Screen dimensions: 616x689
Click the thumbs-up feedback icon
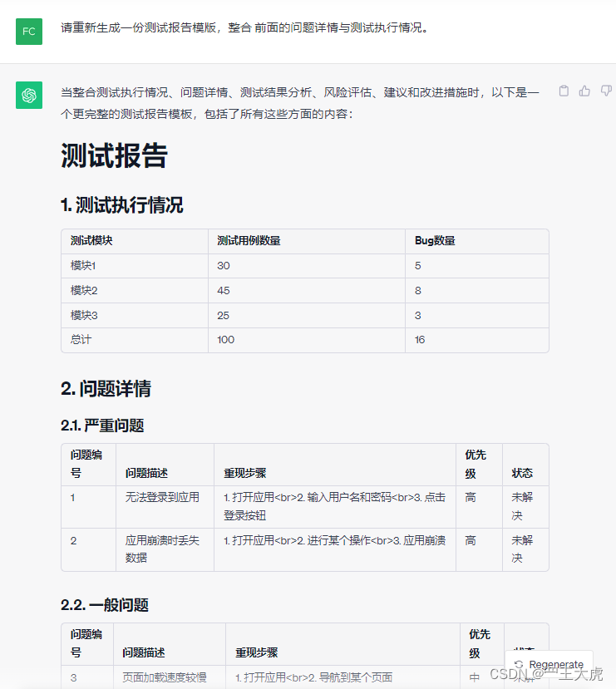pos(584,91)
